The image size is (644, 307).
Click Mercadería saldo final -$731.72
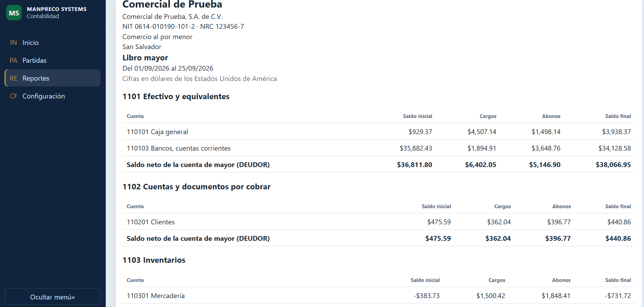618,296
